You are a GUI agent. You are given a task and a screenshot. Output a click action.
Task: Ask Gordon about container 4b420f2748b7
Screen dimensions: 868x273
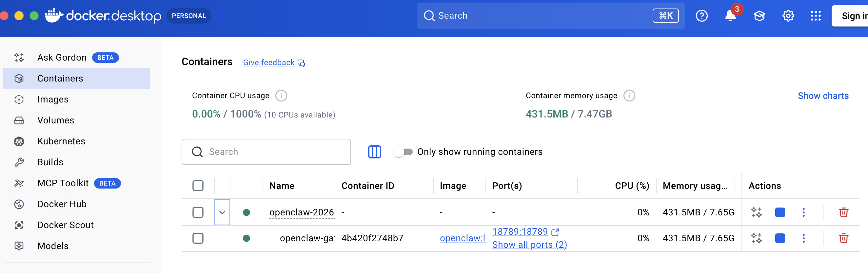(x=757, y=238)
